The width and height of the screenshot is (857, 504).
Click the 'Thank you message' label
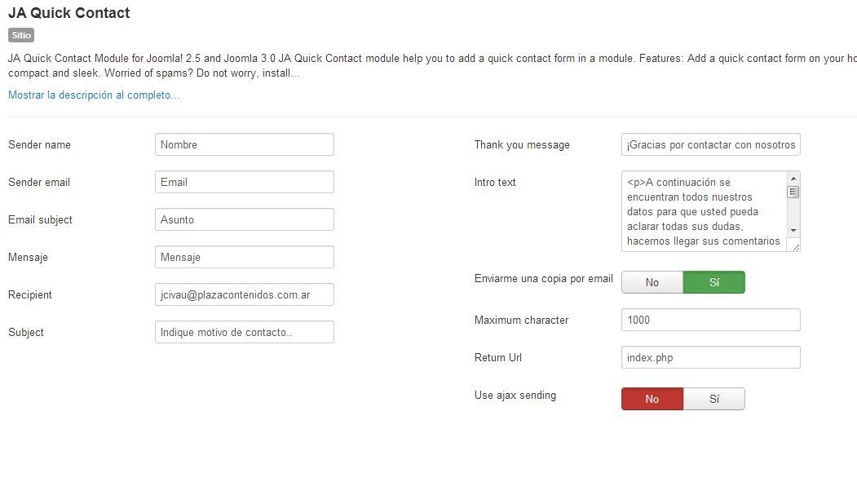tap(522, 145)
